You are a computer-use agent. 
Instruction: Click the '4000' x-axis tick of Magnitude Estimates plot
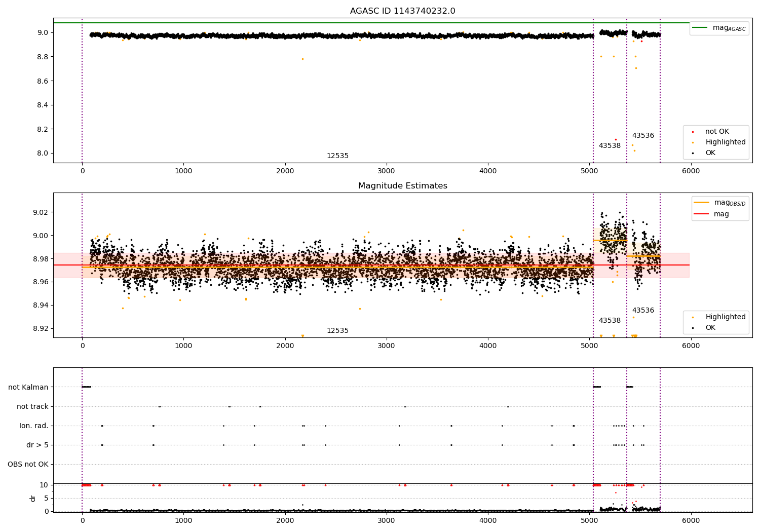point(488,346)
